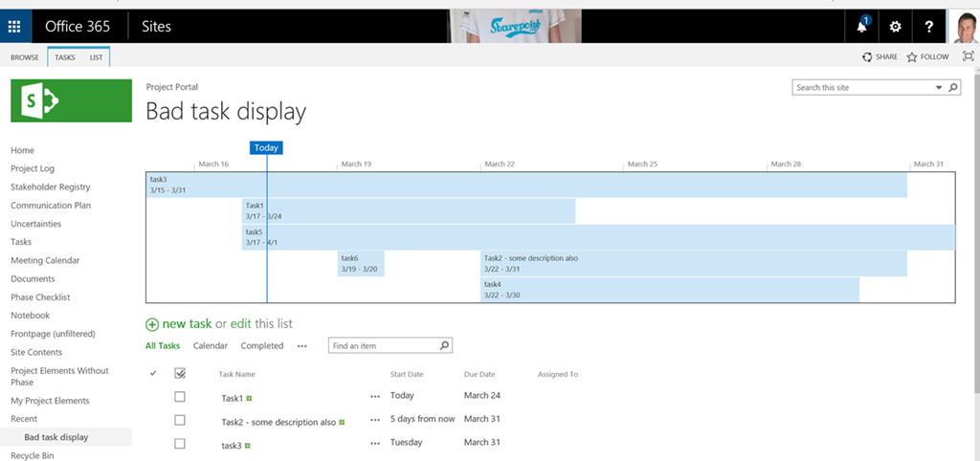The image size is (980, 461).
Task: Click the search magnifier in Find an item
Action: click(444, 346)
